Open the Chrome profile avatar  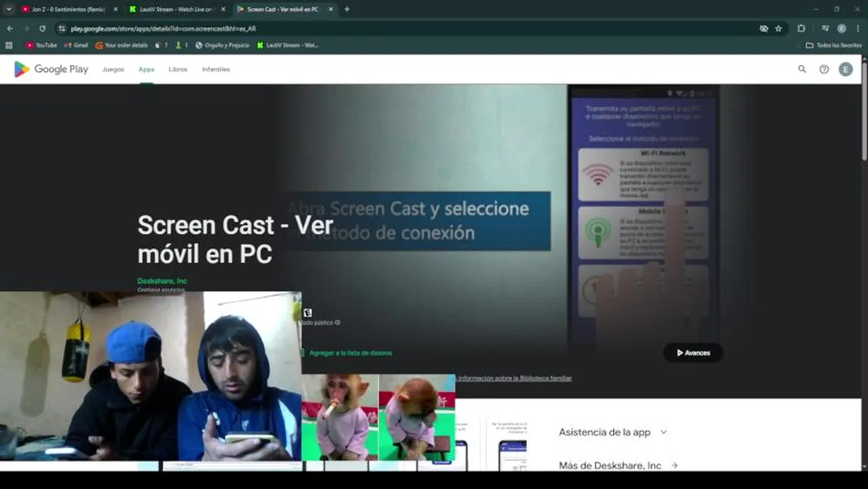(842, 29)
